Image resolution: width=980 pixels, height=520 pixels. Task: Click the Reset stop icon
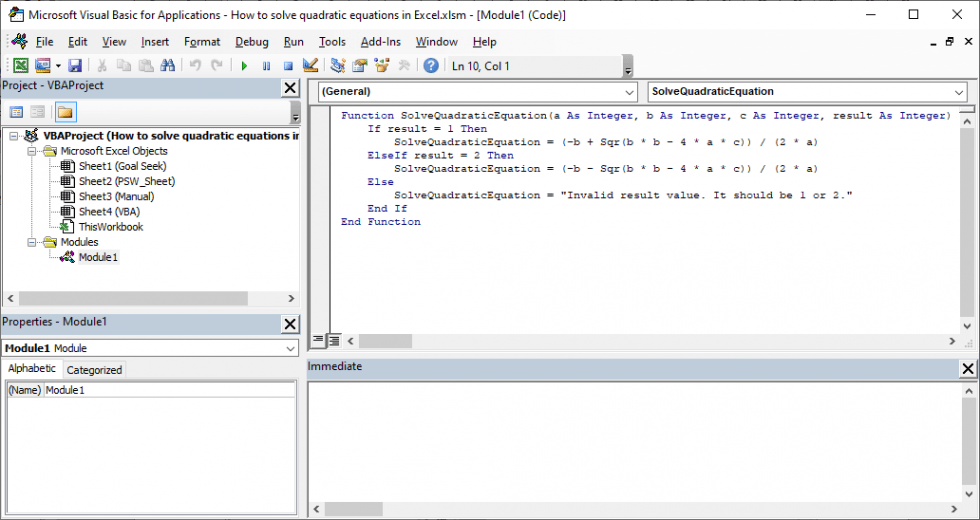(x=288, y=66)
